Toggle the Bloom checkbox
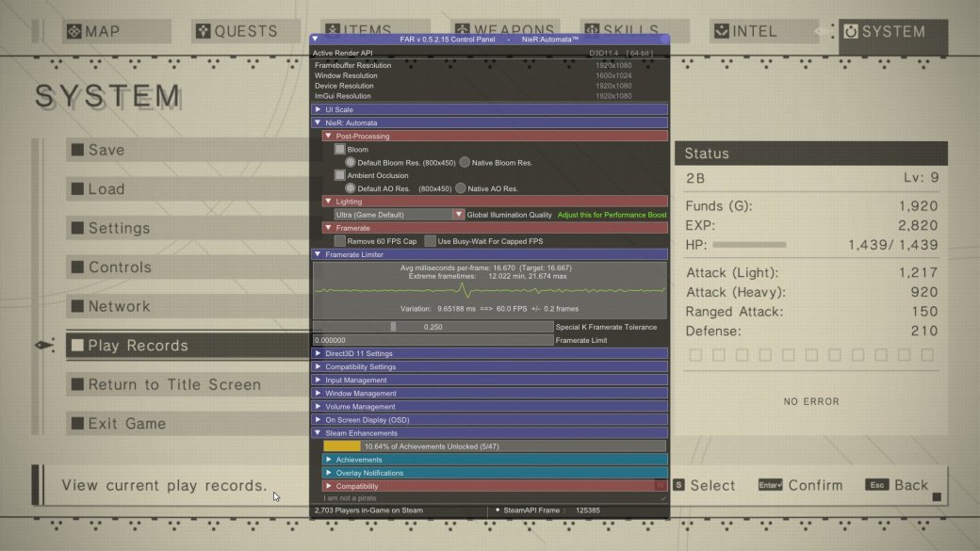The width and height of the screenshot is (980, 551). tap(339, 150)
